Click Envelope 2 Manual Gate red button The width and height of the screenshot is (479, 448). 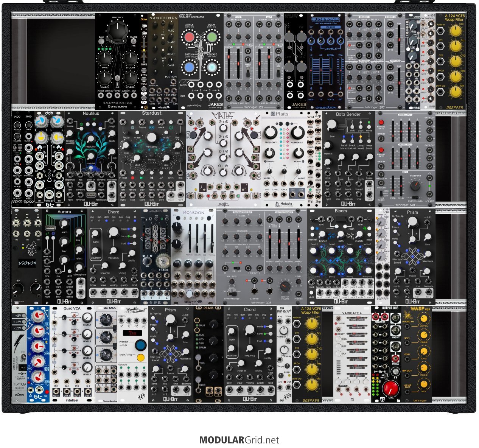pos(381,150)
